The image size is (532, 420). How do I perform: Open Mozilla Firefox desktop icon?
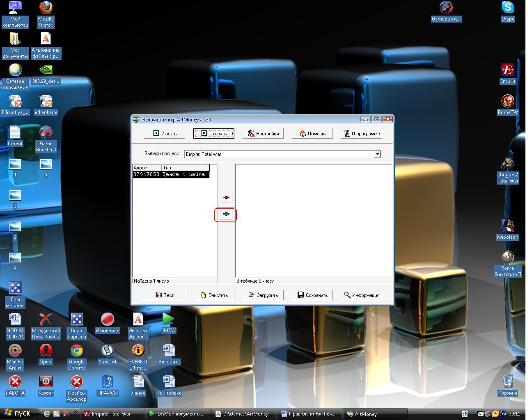[x=46, y=14]
